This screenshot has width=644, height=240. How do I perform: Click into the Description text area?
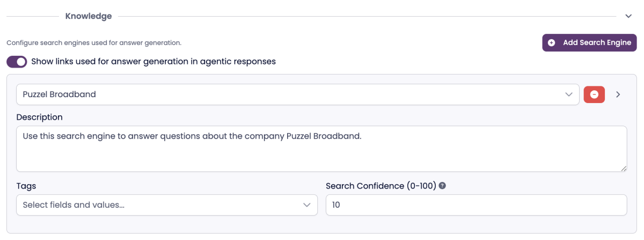(321, 149)
